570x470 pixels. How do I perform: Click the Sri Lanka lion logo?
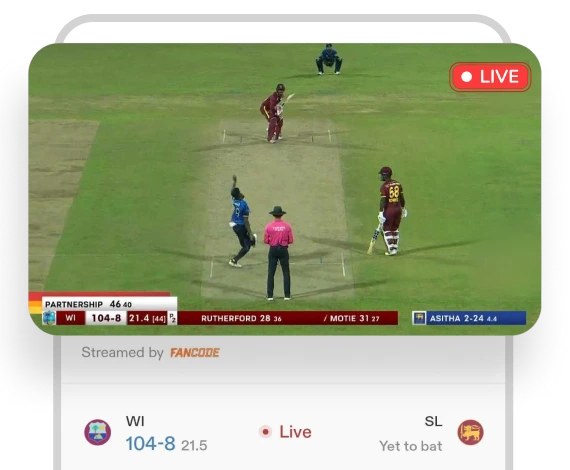(470, 432)
